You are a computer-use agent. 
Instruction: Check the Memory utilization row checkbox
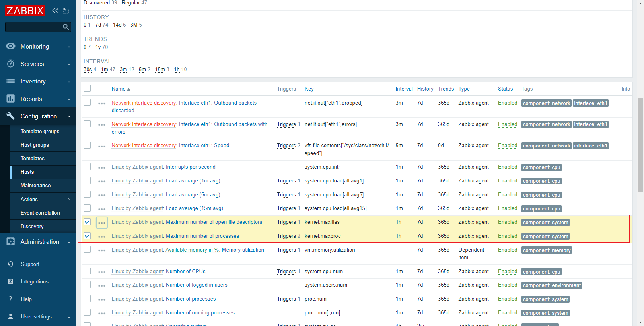(x=87, y=250)
